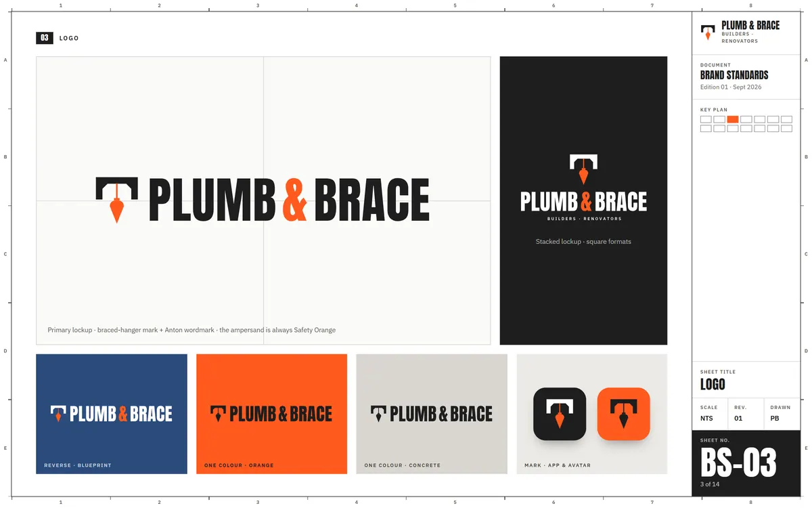The width and height of the screenshot is (812, 508).
Task: Click the 'KEY PLAN' label
Action: point(714,110)
